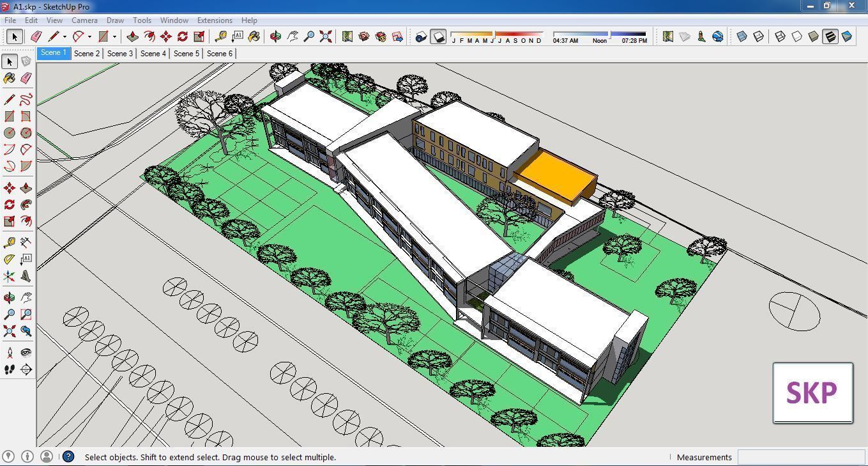This screenshot has width=868, height=466.
Task: Switch to Scene 2 tab
Action: [87, 54]
